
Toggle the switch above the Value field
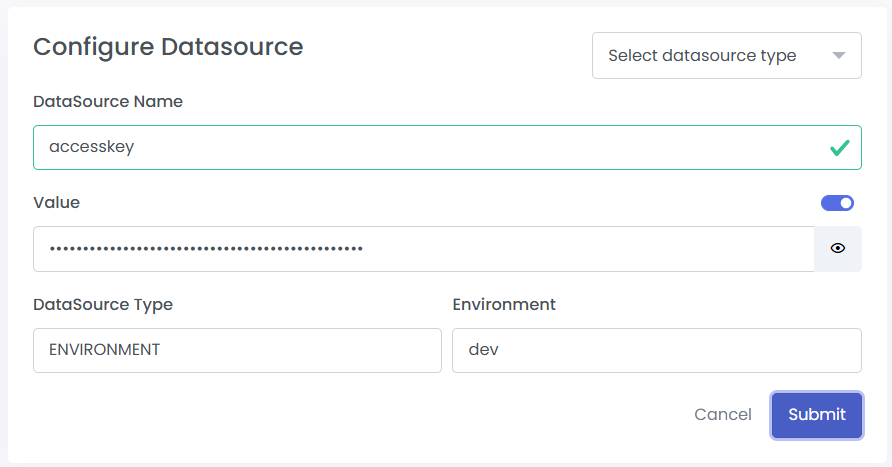[837, 203]
